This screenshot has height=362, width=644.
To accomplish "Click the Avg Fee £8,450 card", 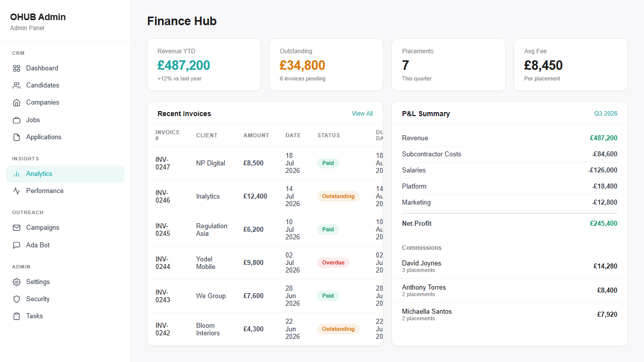I will coord(571,65).
